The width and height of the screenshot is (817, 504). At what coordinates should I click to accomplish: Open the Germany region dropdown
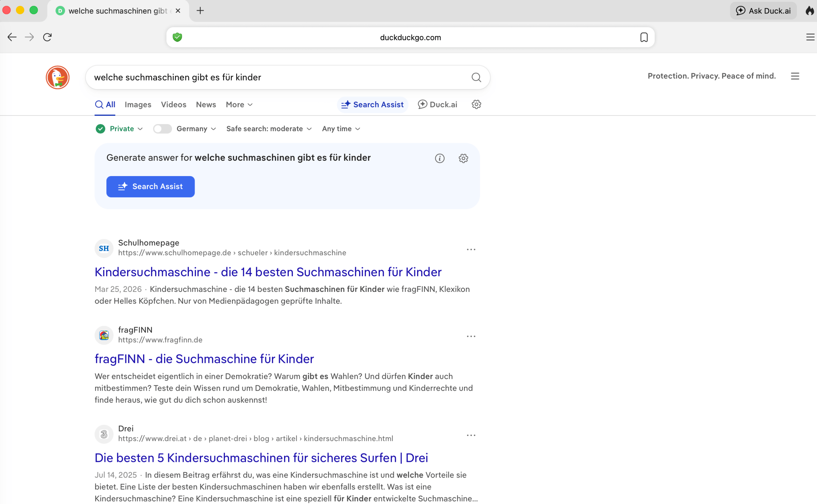[x=196, y=129]
